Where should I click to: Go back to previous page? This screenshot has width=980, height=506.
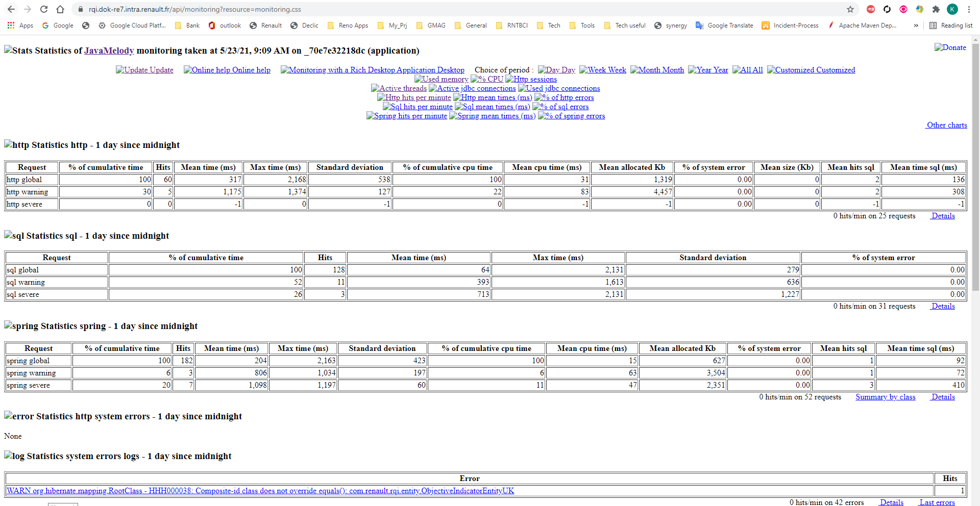click(11, 9)
